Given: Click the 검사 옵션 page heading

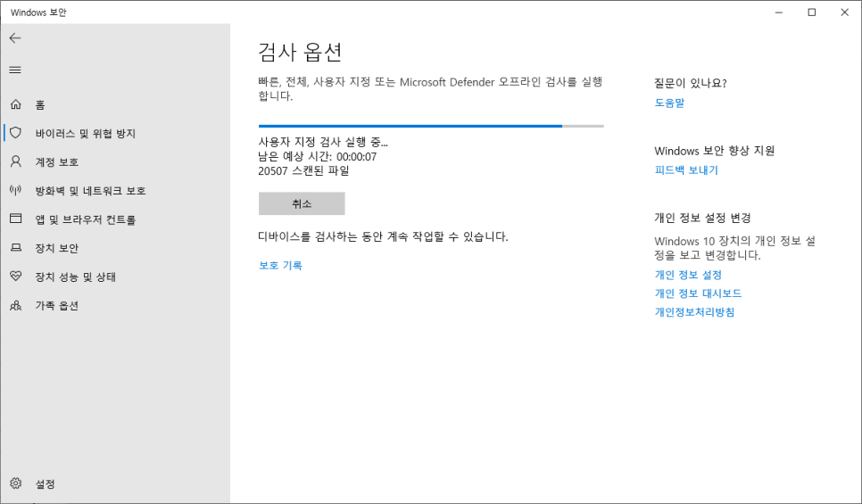Looking at the screenshot, I should tap(300, 52).
